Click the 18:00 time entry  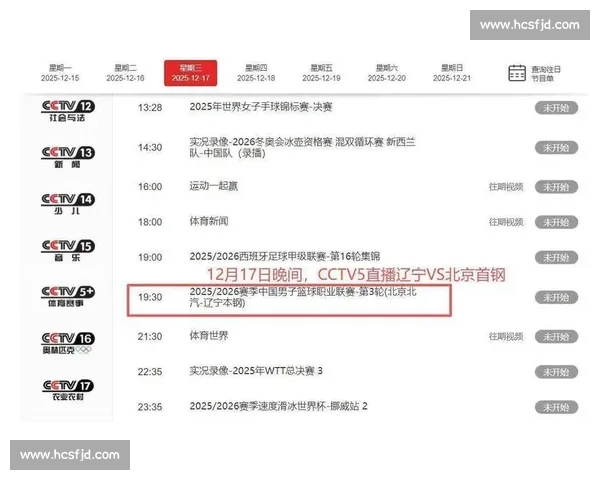pyautogui.click(x=150, y=222)
